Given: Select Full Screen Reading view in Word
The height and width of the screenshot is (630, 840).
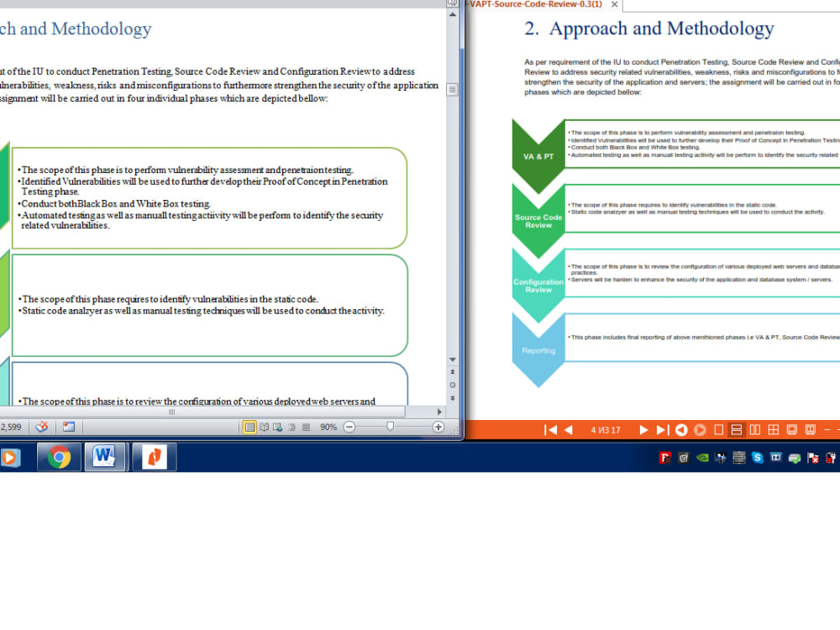Looking at the screenshot, I should click(264, 427).
